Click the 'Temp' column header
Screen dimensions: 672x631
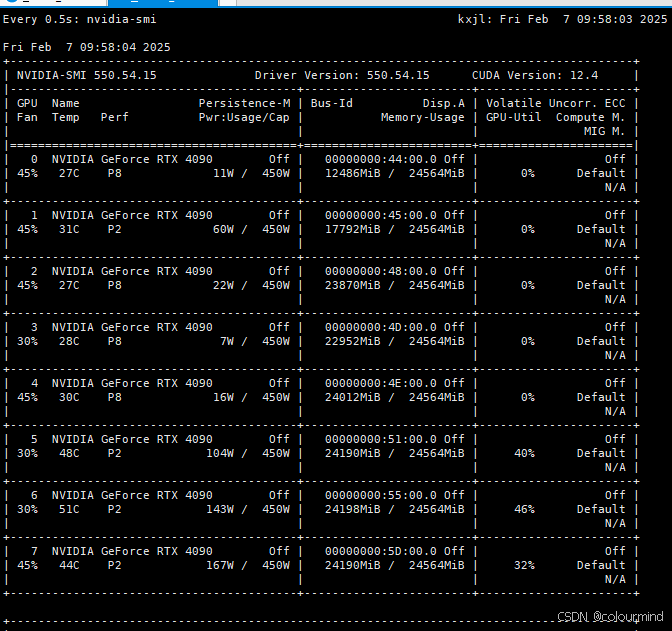pyautogui.click(x=66, y=117)
